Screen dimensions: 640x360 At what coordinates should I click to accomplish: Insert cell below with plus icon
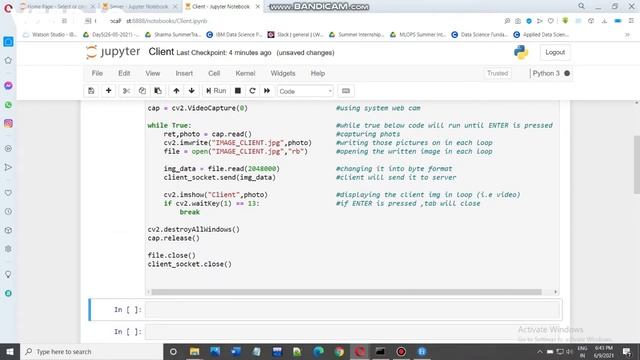coord(109,91)
